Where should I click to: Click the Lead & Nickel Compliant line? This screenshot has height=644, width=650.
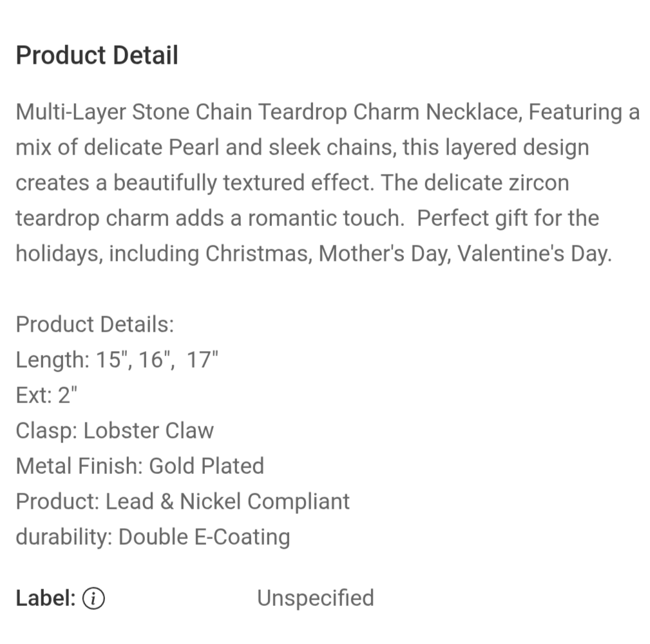(182, 501)
